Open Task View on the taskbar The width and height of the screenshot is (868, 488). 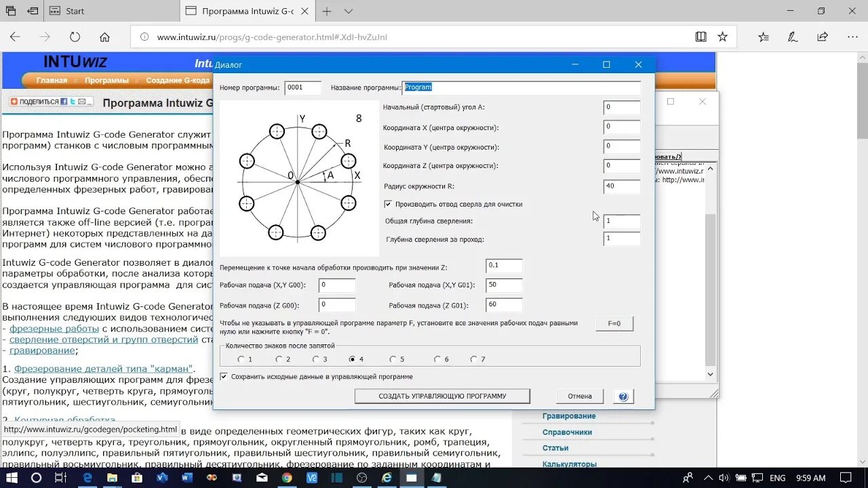click(x=60, y=478)
